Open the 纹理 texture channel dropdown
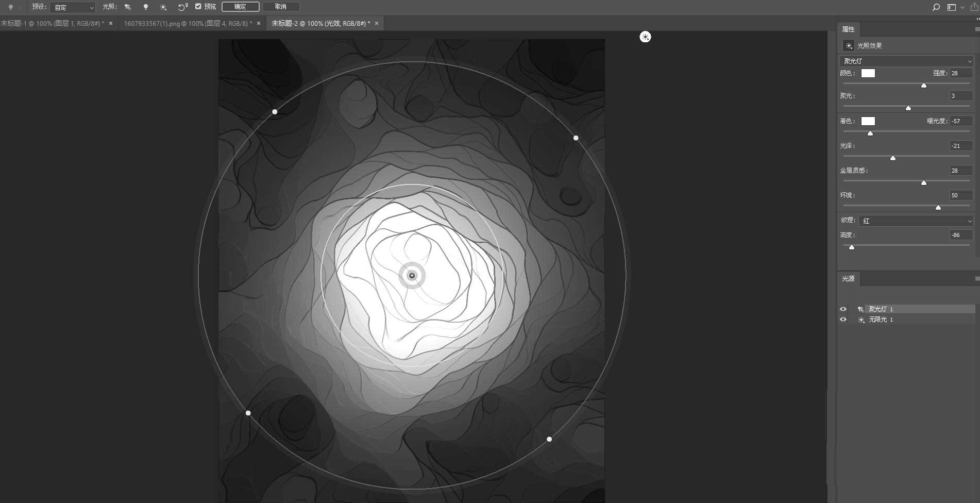Screen dimensions: 980x503 [916, 221]
